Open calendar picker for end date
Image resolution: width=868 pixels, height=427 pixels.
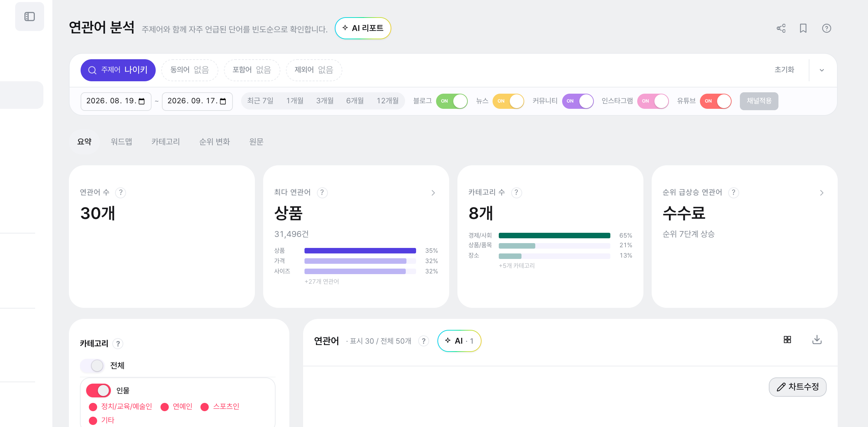pyautogui.click(x=223, y=101)
